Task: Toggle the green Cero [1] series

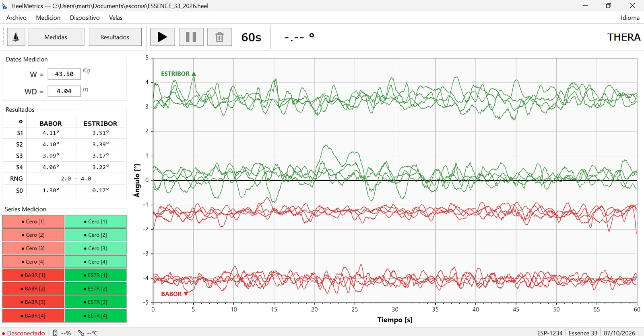Action: 96,221
